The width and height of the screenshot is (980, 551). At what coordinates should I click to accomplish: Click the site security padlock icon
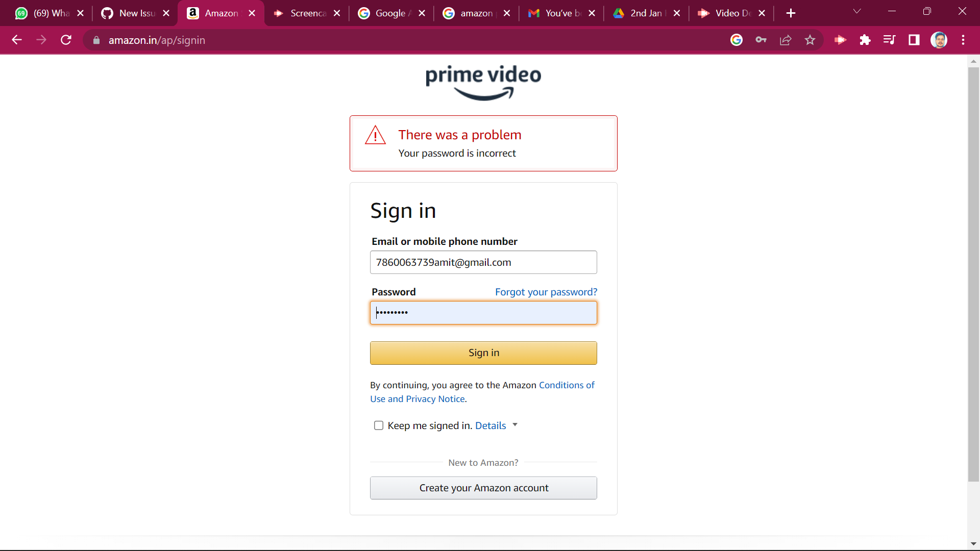96,40
